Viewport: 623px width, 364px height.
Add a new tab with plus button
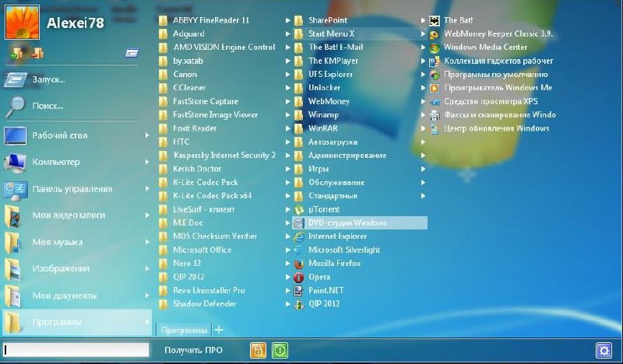point(219,330)
